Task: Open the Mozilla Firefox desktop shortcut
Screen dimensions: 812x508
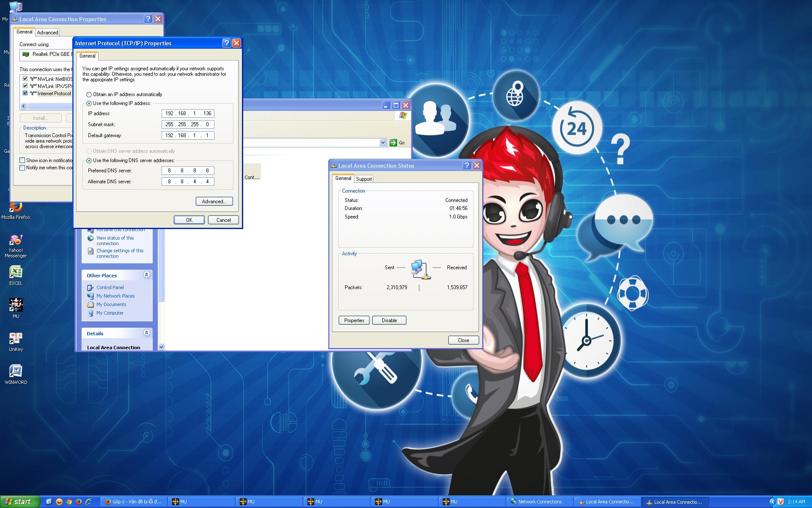Action: tap(16, 210)
